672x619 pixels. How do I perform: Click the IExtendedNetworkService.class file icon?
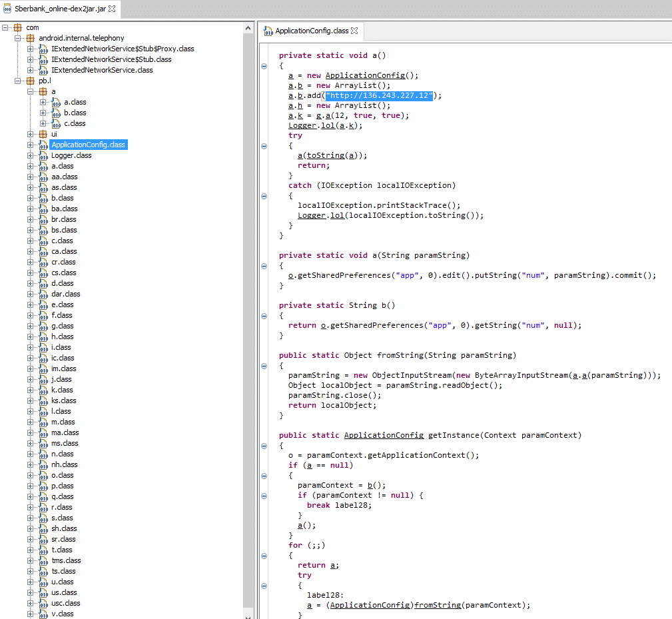click(x=43, y=71)
